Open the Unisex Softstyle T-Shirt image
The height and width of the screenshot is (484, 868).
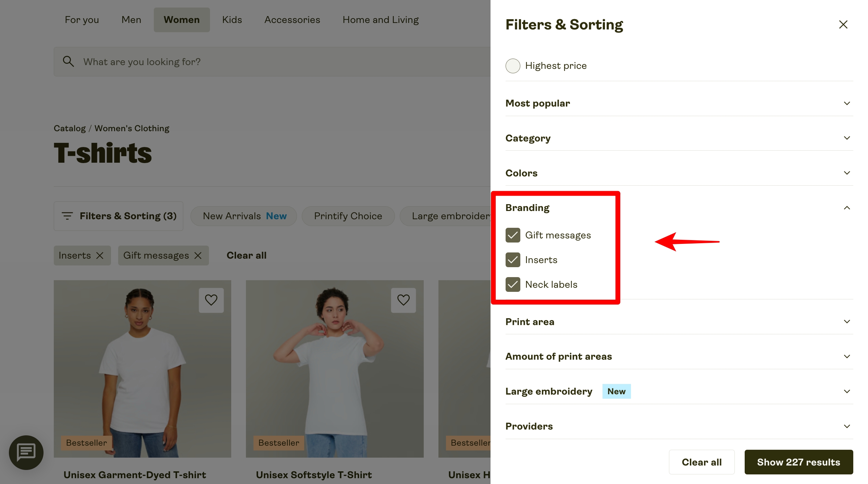(335, 369)
